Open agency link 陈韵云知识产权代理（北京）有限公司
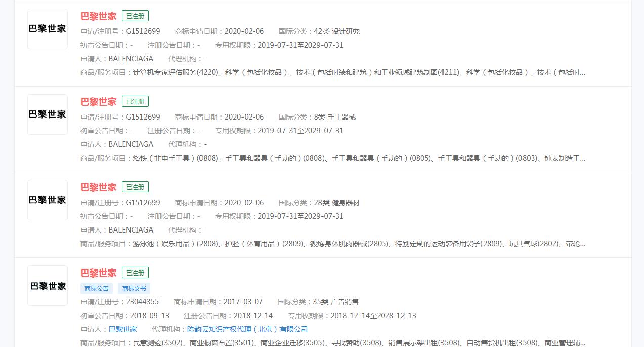This screenshot has height=347, width=644. [248, 329]
